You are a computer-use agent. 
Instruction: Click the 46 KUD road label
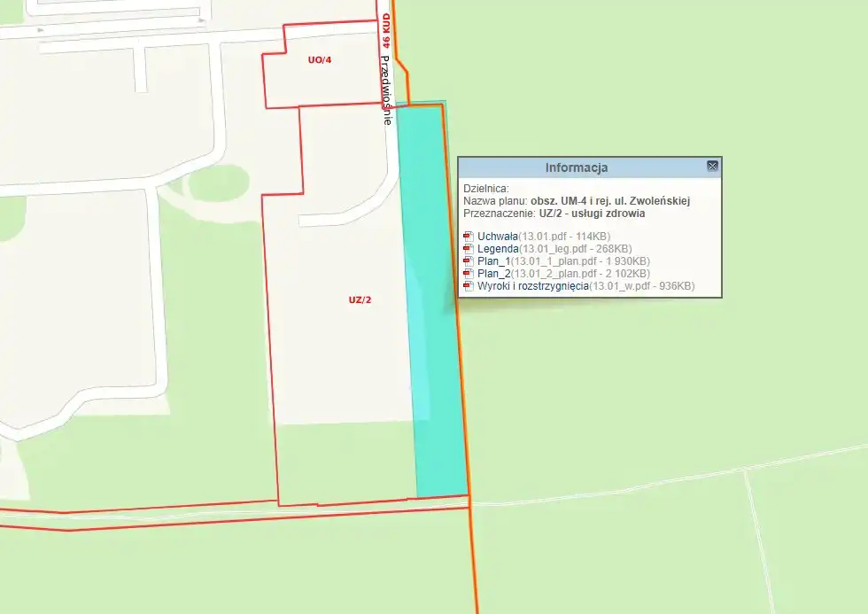(386, 30)
